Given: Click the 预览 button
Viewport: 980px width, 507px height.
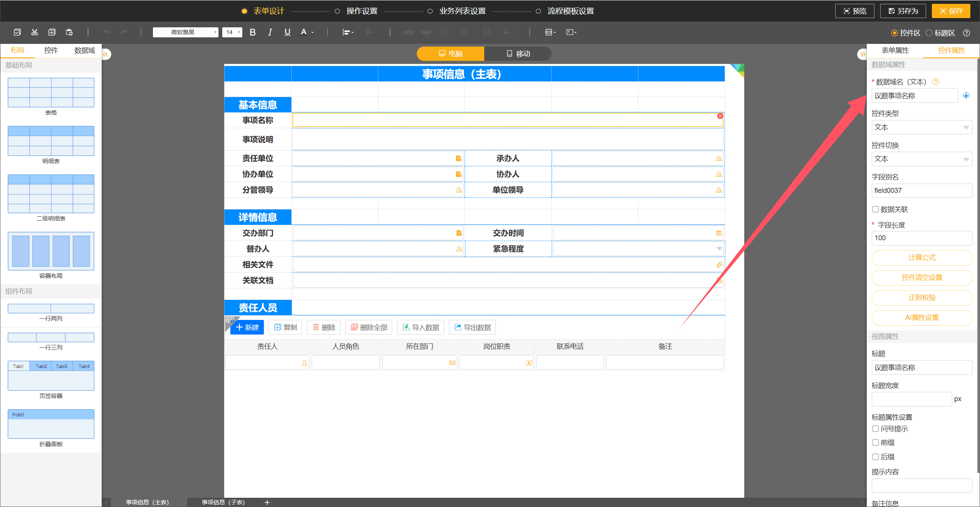Looking at the screenshot, I should (x=854, y=11).
